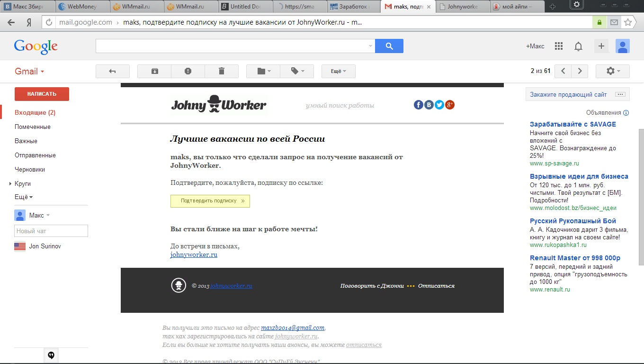The width and height of the screenshot is (644, 364).
Task: Open the Отправленные sent folder
Action: [35, 155]
